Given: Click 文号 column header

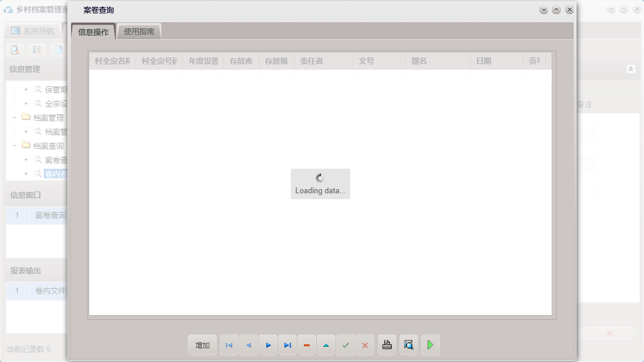Looking at the screenshot, I should pos(379,61).
